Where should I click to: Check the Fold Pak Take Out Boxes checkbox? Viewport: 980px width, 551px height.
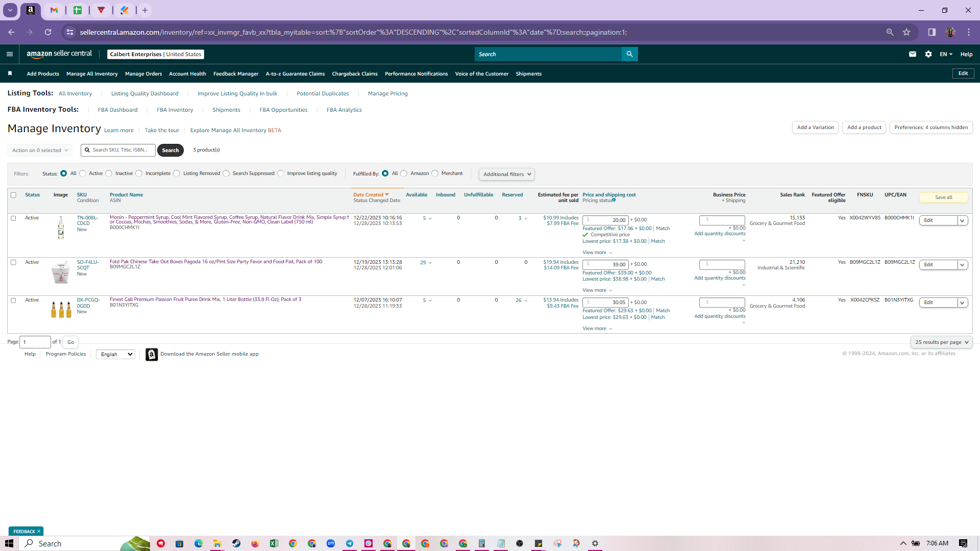pyautogui.click(x=14, y=262)
